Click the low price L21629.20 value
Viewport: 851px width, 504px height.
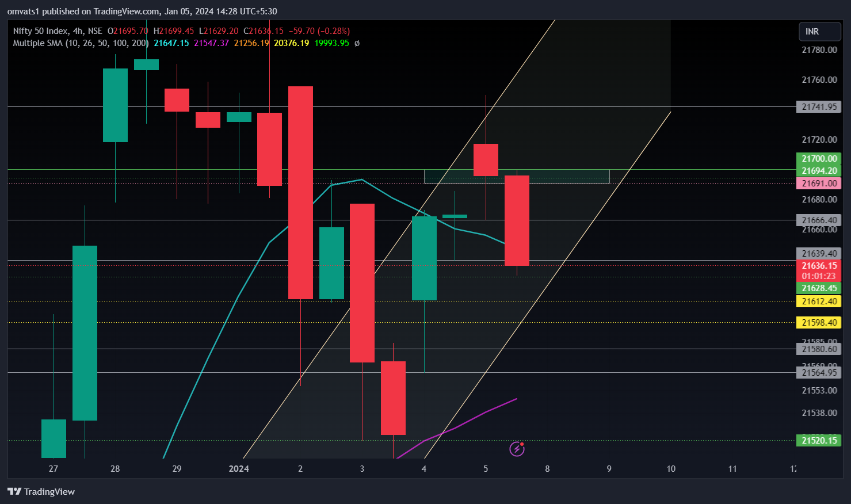coord(219,31)
